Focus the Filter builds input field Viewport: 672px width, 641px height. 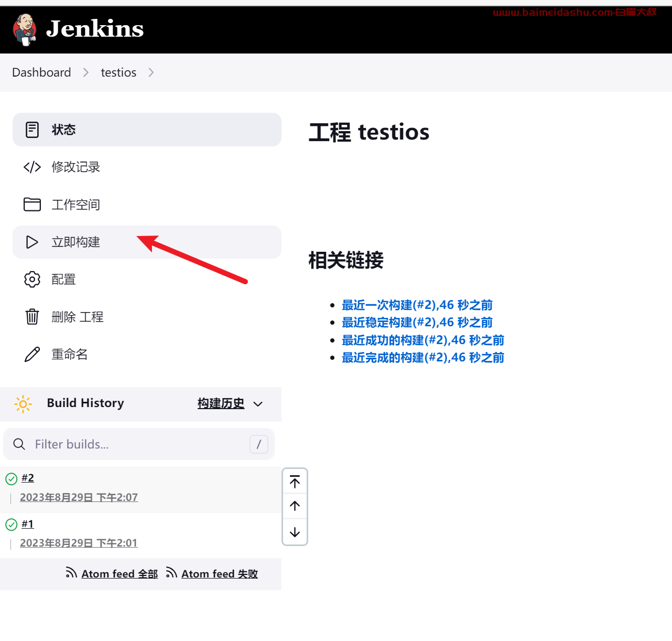pos(139,444)
